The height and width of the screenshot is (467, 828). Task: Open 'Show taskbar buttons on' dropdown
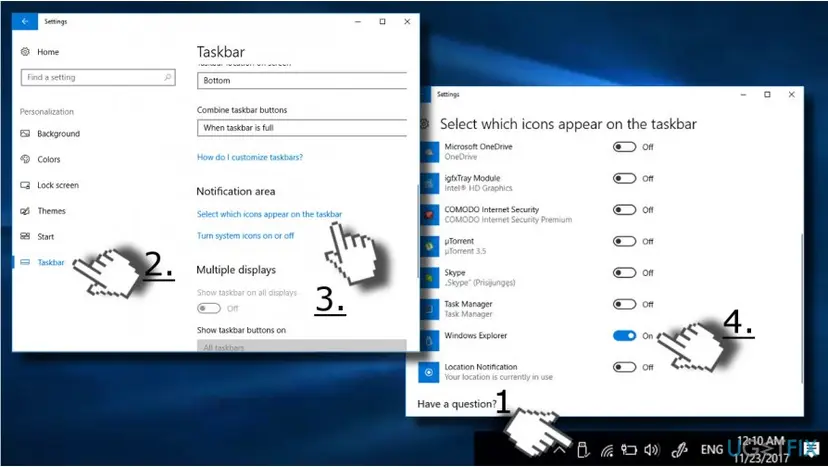(x=302, y=345)
